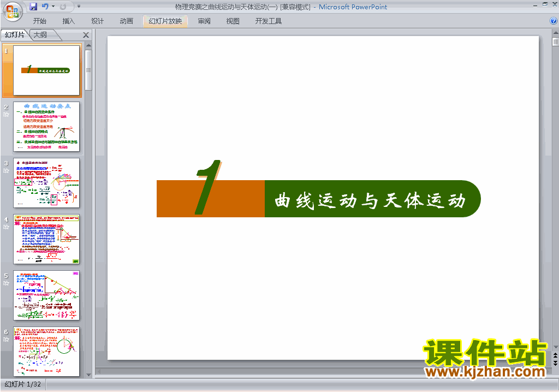Viewport: 559px width, 392px height.
Task: Select the 幻灯片放映 ribbon tab
Action: pos(165,21)
